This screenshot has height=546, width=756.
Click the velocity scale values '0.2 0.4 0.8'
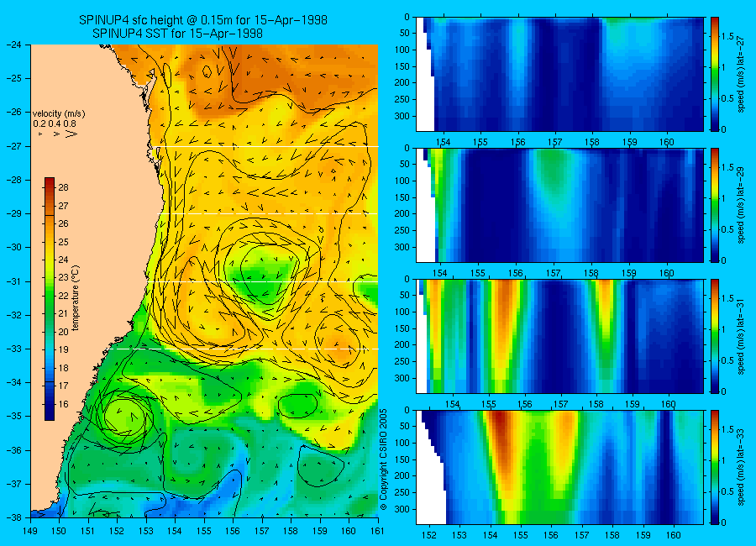[x=55, y=124]
